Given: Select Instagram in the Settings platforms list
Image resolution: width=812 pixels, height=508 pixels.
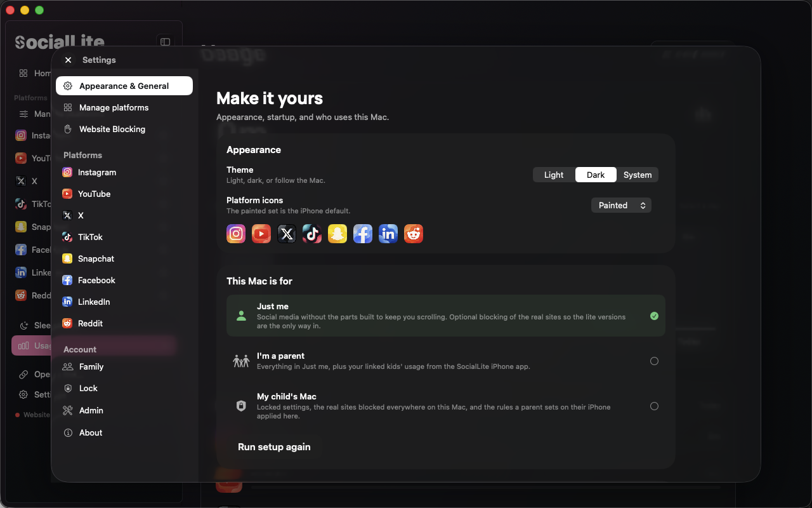Looking at the screenshot, I should tap(124, 172).
